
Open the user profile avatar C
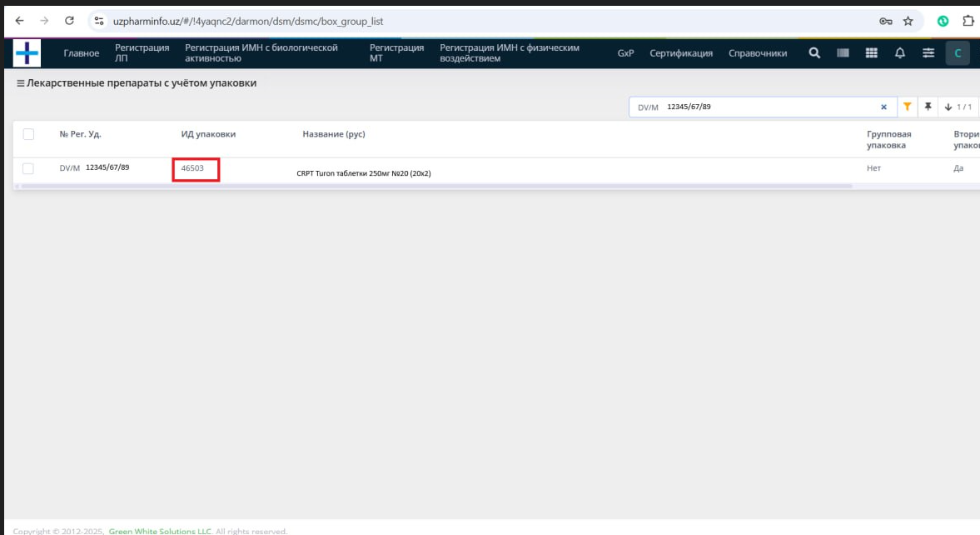point(958,53)
